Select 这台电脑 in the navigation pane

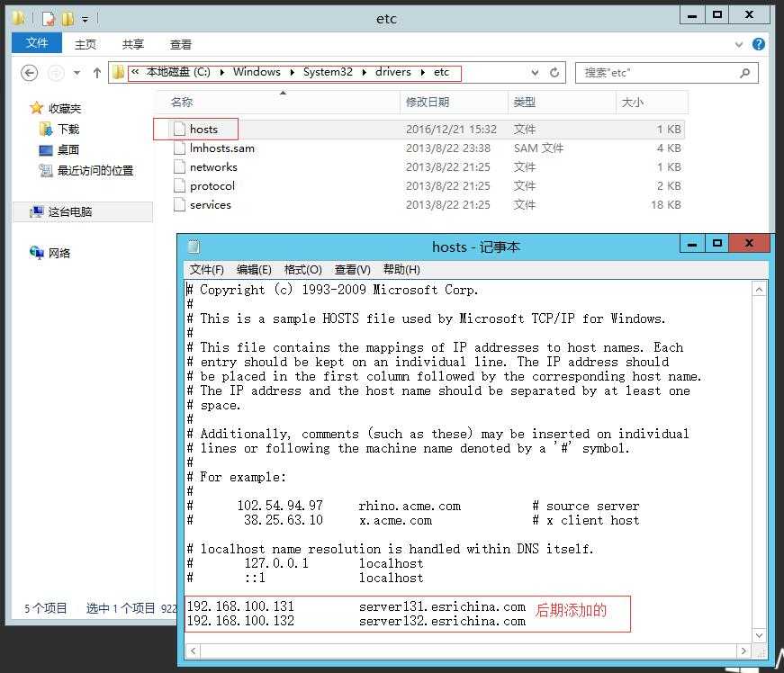tap(70, 211)
